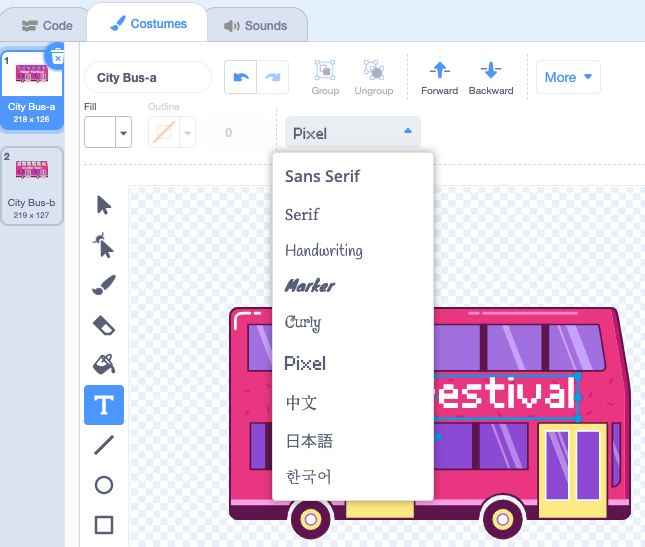645x547 pixels.
Task: Switch to the Costumes tab
Action: tap(148, 24)
